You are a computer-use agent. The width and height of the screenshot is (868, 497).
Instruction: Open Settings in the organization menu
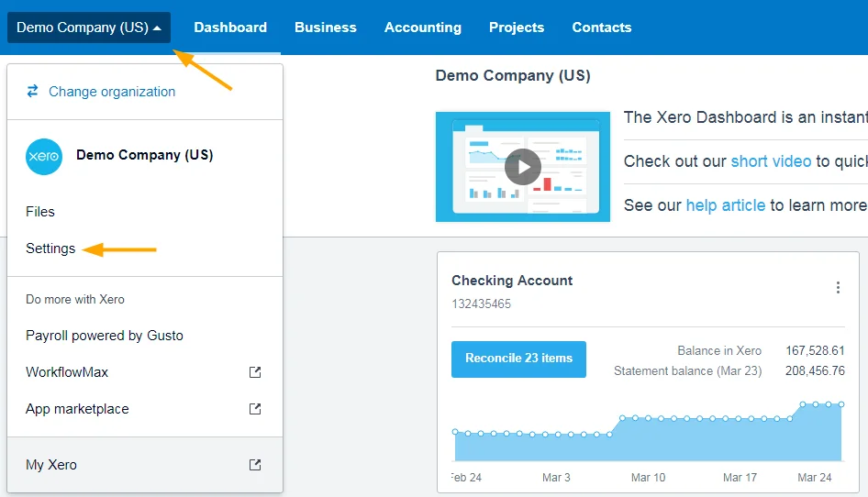click(x=50, y=248)
